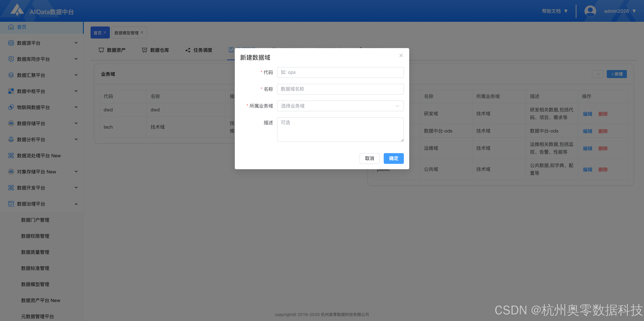Expand the 数据库同步平台 chevron
Viewport: 644px width, 321px height.
pyautogui.click(x=76, y=59)
